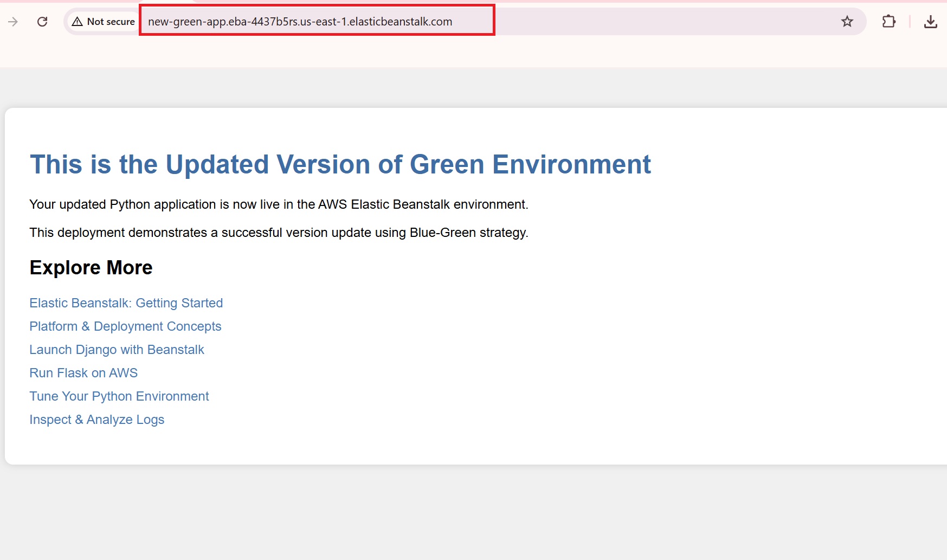947x560 pixels.
Task: Click the Explore More heading
Action: [91, 268]
